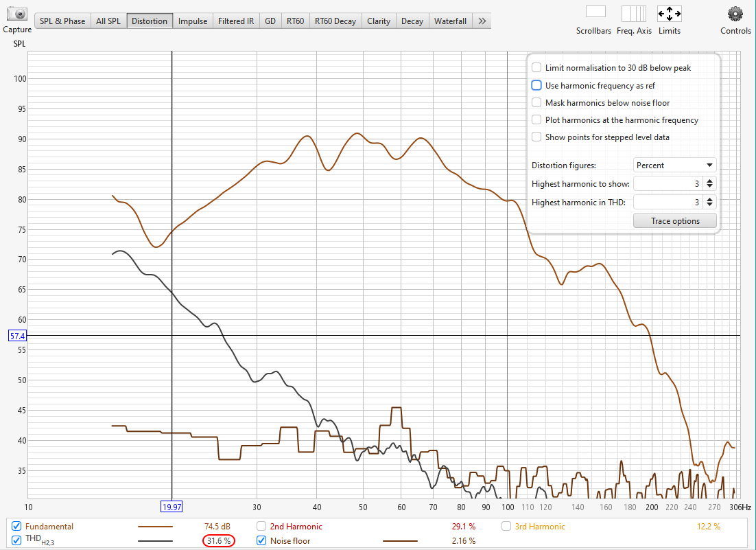The image size is (756, 550).
Task: Switch to the Decay tab
Action: (x=412, y=21)
